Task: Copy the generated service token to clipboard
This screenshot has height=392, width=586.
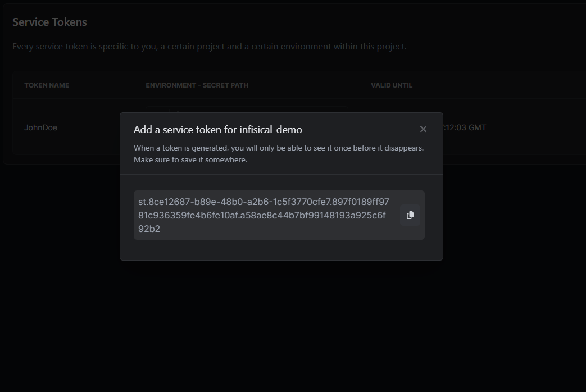Action: (410, 215)
